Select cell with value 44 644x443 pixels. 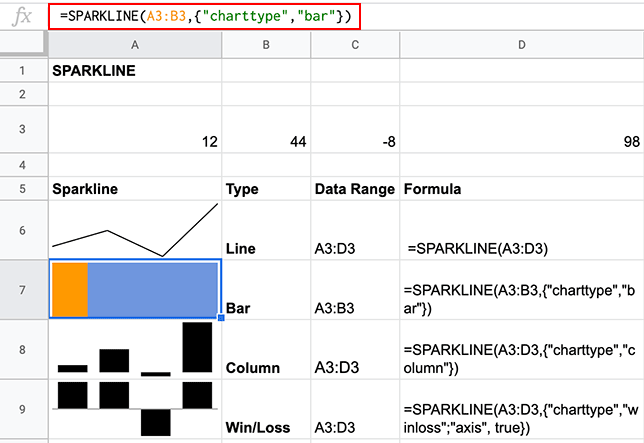coord(266,129)
